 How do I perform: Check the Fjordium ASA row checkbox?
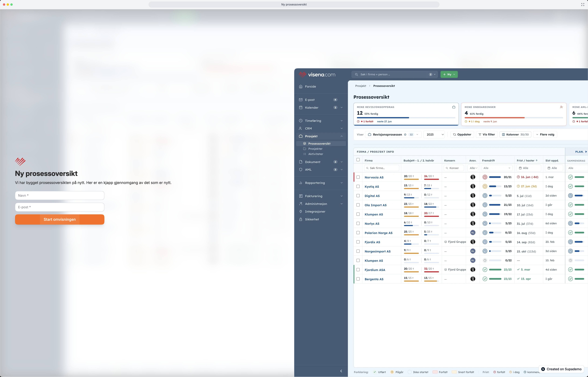click(x=358, y=270)
